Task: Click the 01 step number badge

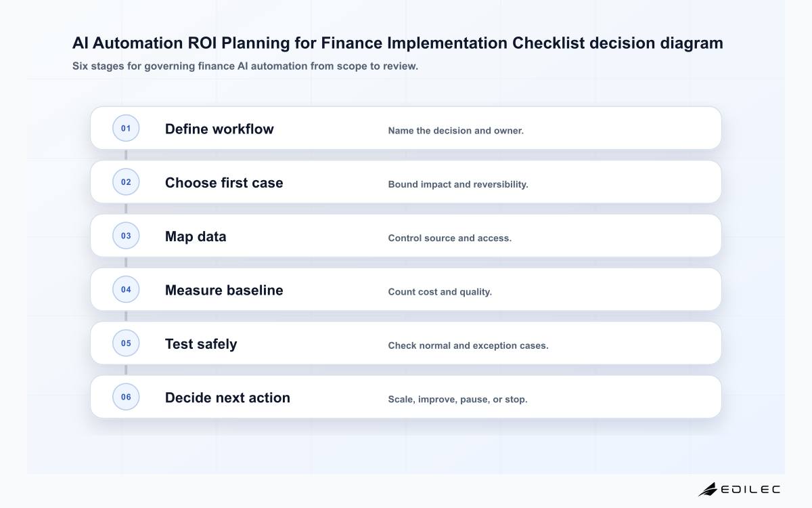Action: pos(126,128)
